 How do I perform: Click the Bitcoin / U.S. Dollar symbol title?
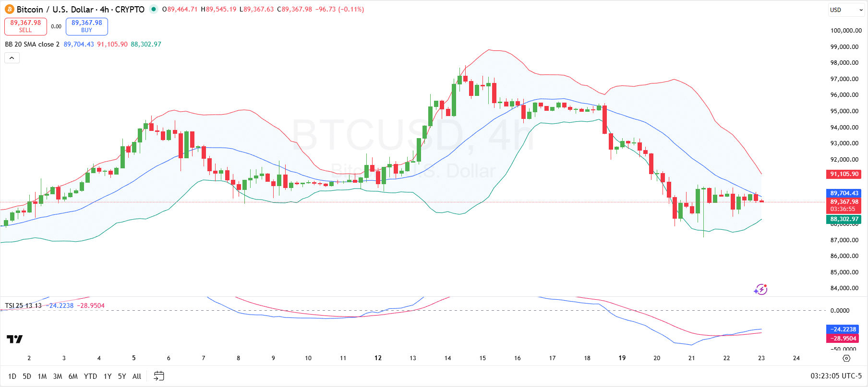55,10
